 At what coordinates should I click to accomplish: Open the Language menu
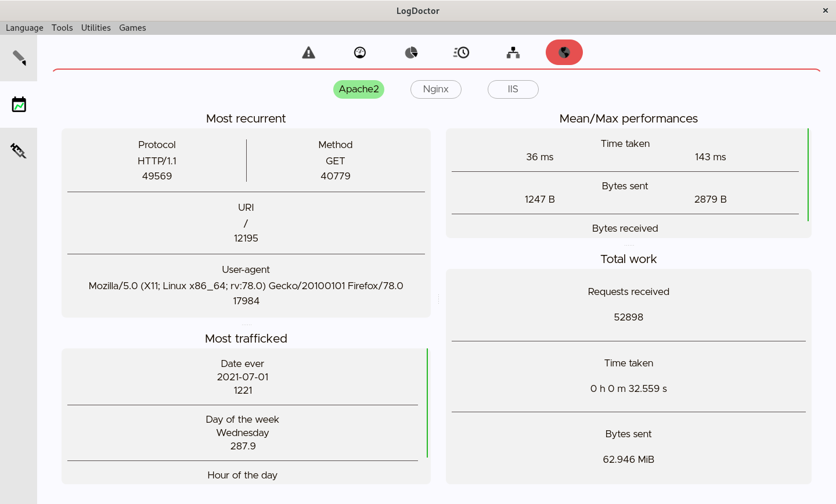tap(24, 28)
